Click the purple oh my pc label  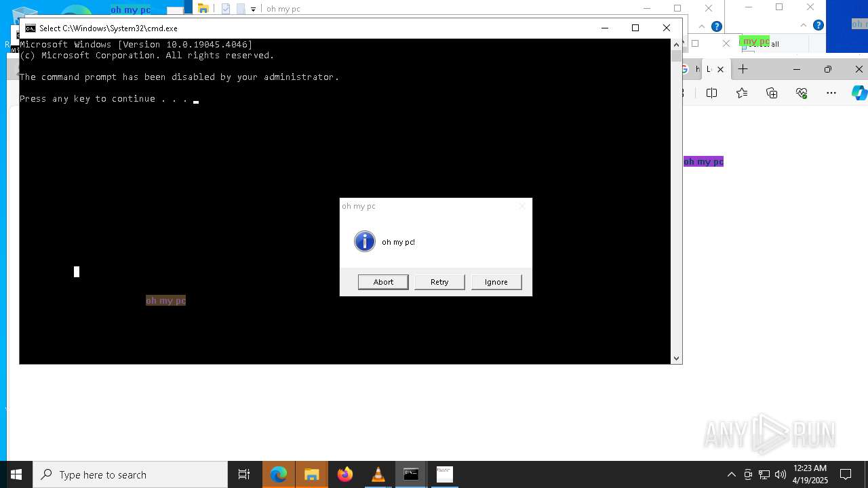point(703,161)
